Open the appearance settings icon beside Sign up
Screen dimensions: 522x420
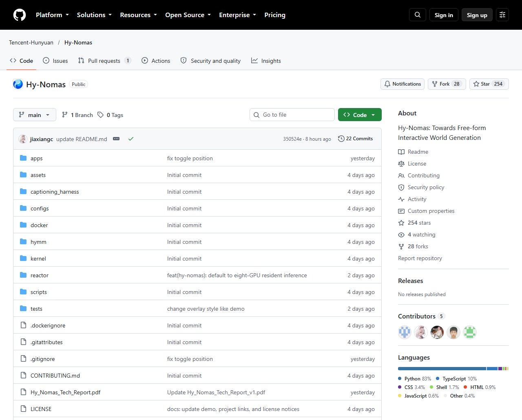(502, 15)
